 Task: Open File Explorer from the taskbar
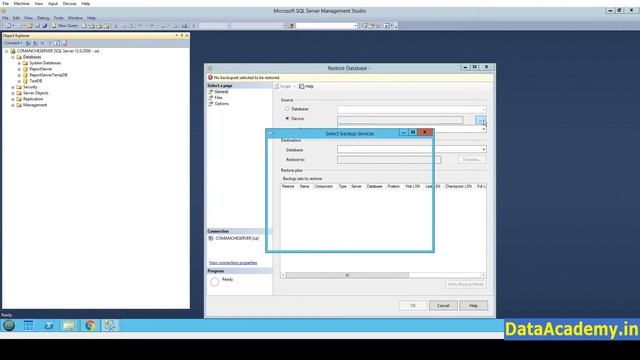point(69,325)
